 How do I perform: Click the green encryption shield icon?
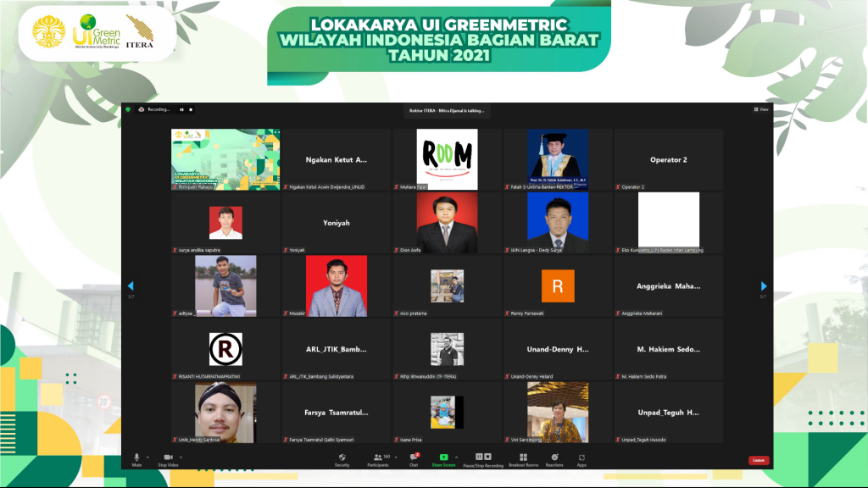click(128, 109)
